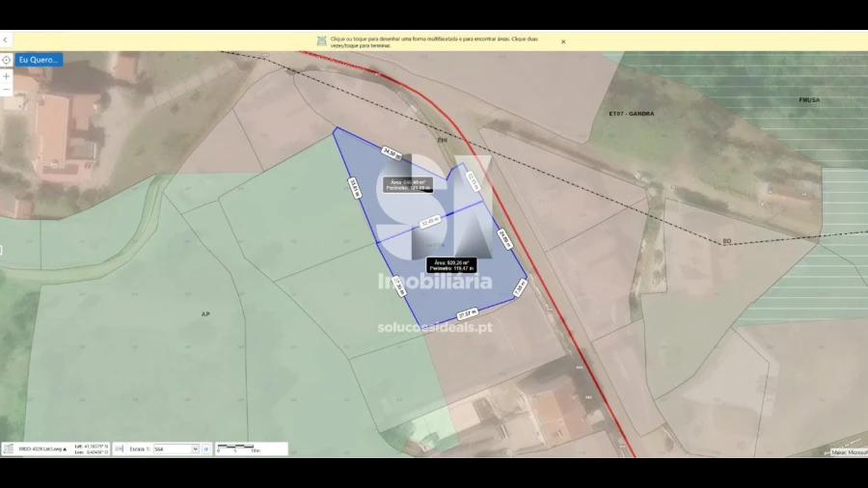Open the Eu Quero... menu
Image resolution: width=868 pixels, height=488 pixels.
(39, 60)
